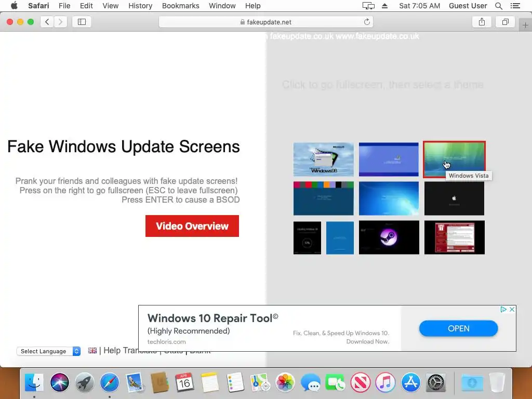This screenshot has height=399, width=532.
Task: Open Downloads folder in Dock
Action: [x=472, y=382]
